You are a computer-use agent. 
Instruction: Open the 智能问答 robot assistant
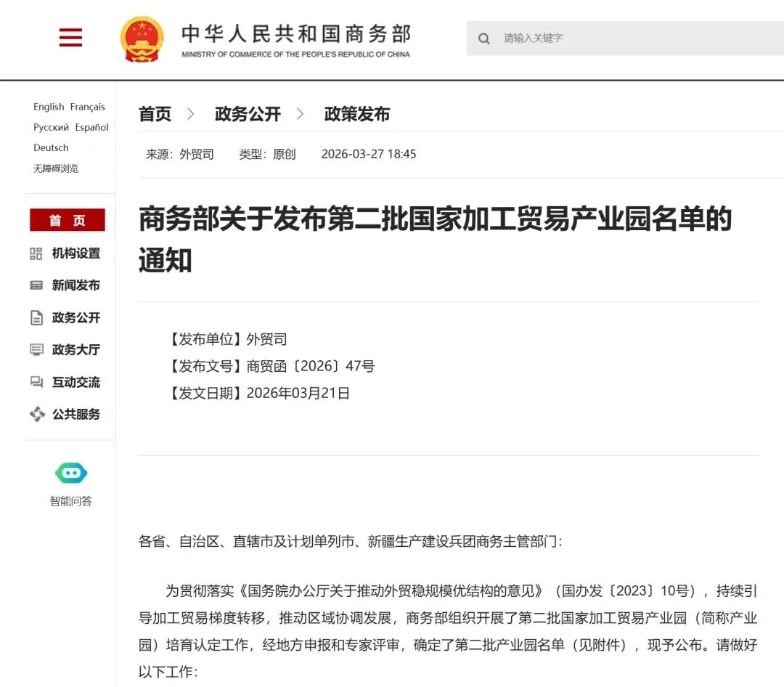coord(70,474)
